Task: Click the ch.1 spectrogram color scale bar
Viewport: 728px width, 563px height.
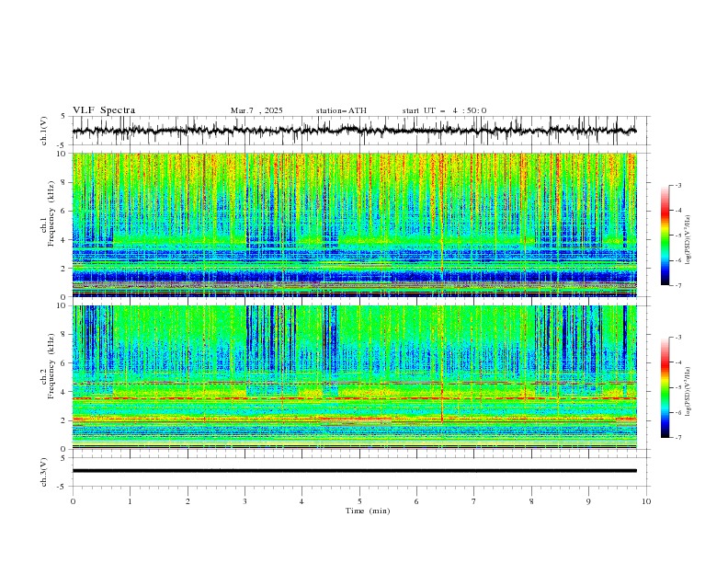Action: tap(665, 236)
